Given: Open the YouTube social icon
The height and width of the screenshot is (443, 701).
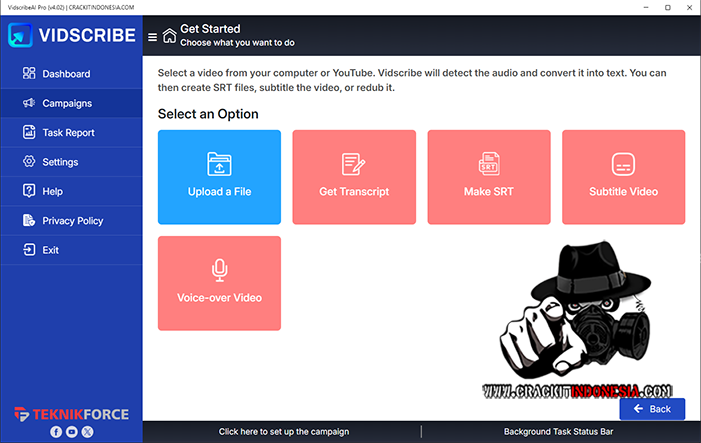Looking at the screenshot, I should pyautogui.click(x=72, y=431).
